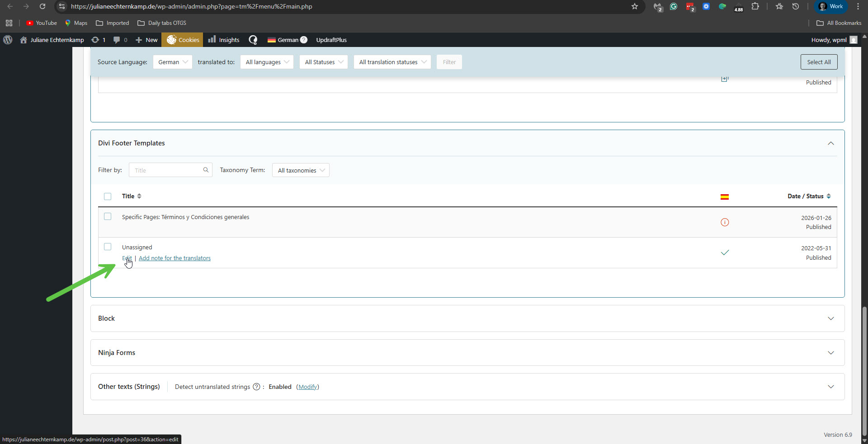Click the Title filter input field
This screenshot has width=868, height=444.
(x=170, y=170)
